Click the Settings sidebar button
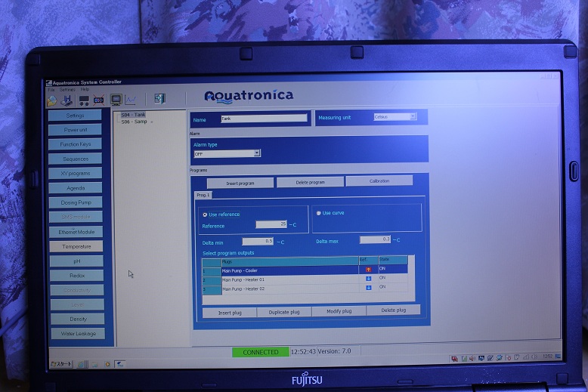Viewport: 588px width, 392px height. [x=75, y=116]
